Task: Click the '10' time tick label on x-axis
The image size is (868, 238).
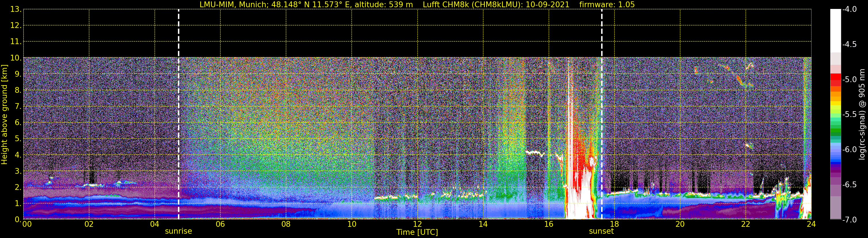Action: (352, 224)
